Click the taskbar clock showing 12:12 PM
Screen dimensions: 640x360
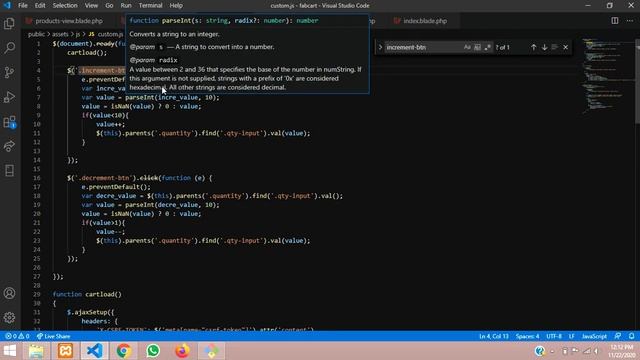[x=622, y=351]
